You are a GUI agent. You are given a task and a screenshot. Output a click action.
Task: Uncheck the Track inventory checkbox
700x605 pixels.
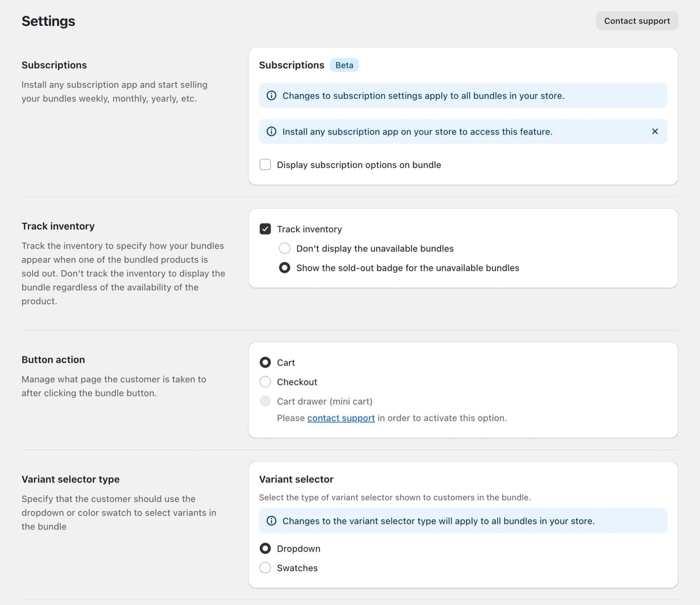(265, 229)
